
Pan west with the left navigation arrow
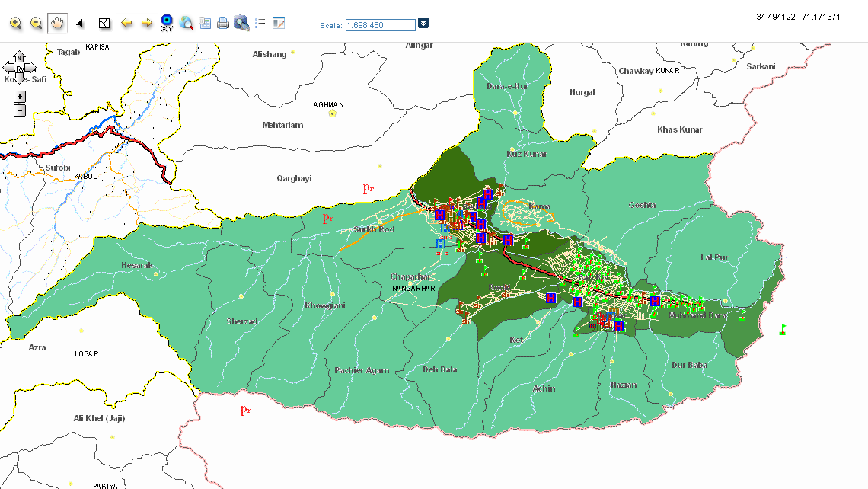tap(8, 68)
